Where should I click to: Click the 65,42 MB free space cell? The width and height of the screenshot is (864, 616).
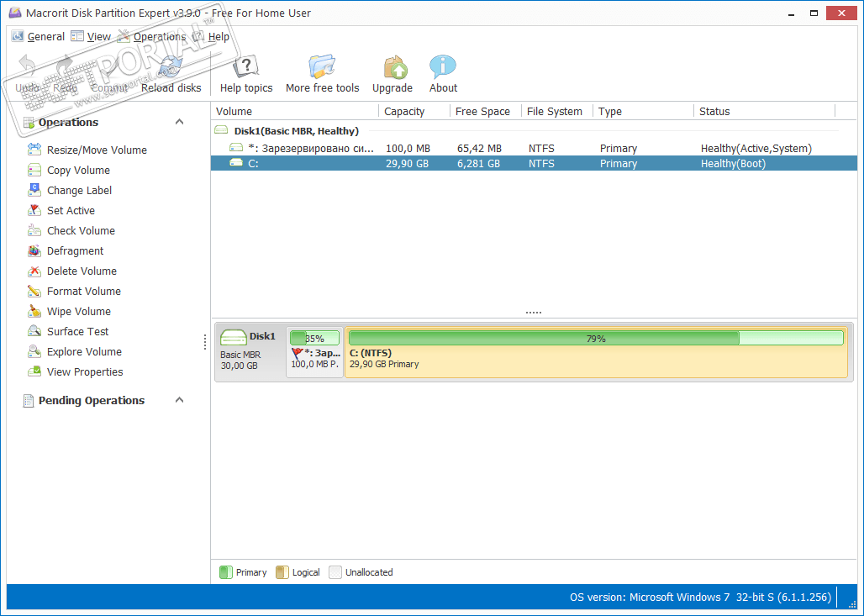(x=479, y=148)
